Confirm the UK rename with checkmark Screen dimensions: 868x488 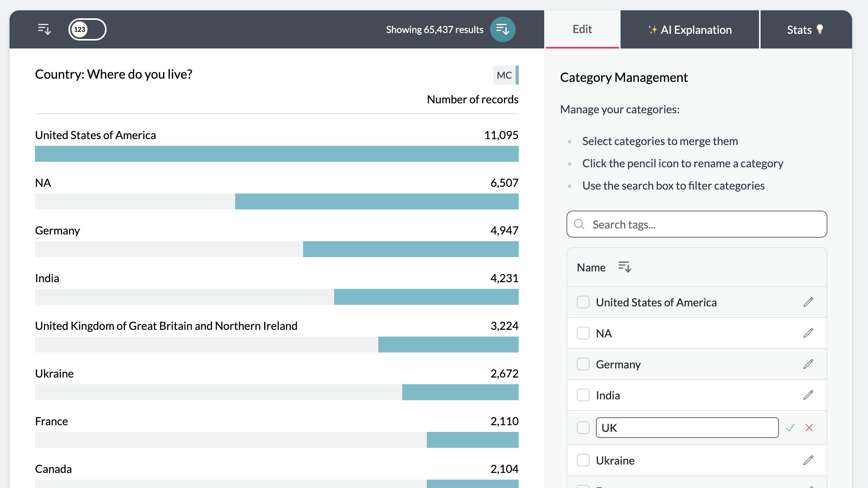pyautogui.click(x=790, y=428)
